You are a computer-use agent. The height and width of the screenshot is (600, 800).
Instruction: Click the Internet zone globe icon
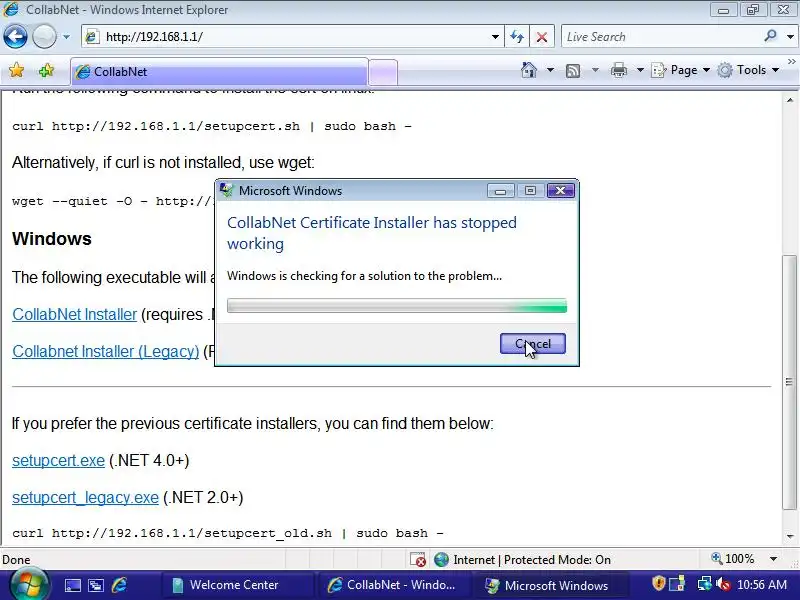click(441, 560)
